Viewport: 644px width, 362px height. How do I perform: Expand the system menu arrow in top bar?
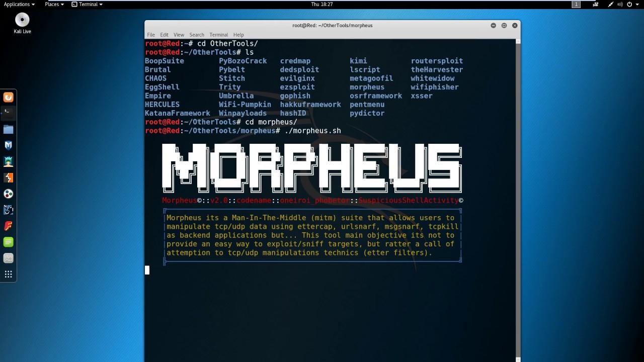coord(637,4)
